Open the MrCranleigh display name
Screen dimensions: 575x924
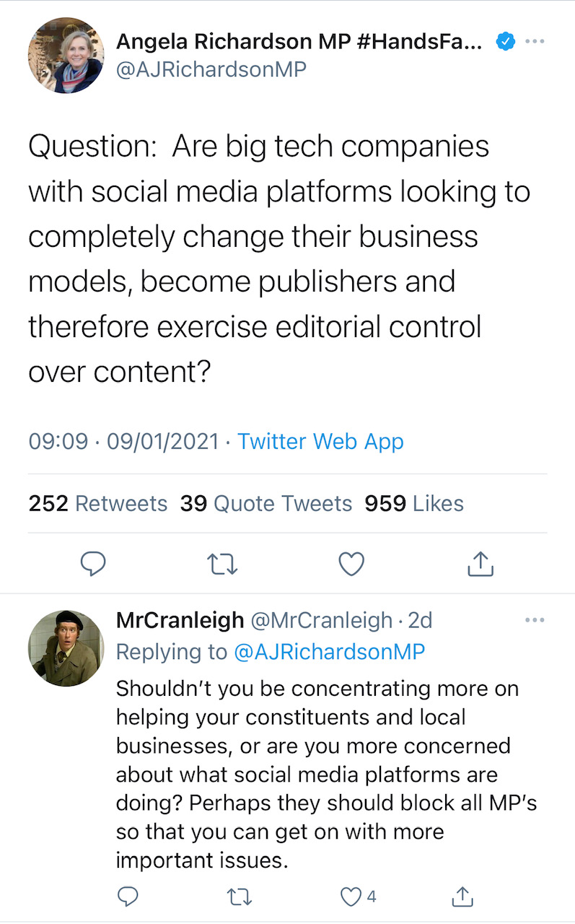[x=179, y=620]
